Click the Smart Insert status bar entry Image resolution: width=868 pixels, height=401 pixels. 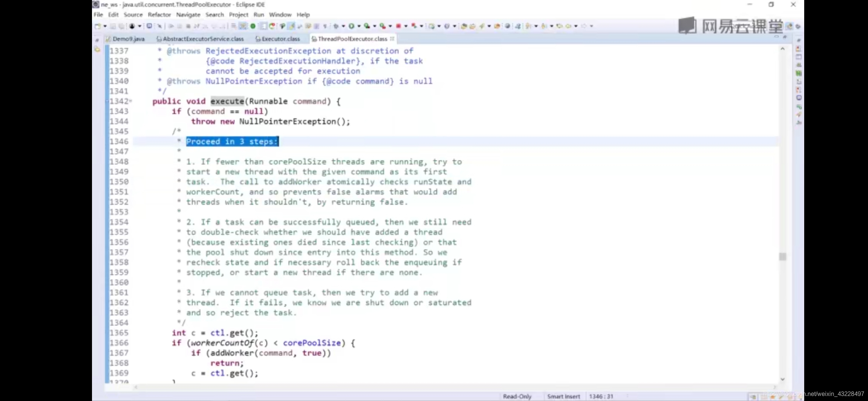coord(563,396)
